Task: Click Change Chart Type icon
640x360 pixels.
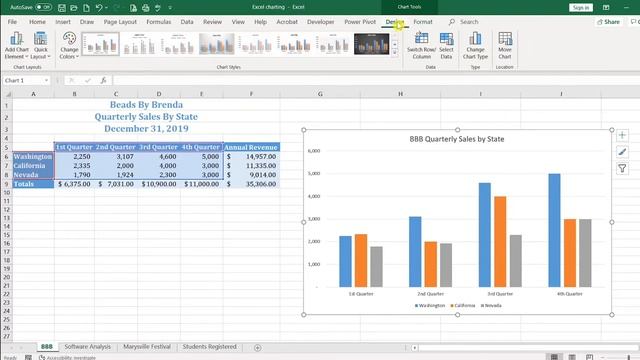Action: (475, 45)
